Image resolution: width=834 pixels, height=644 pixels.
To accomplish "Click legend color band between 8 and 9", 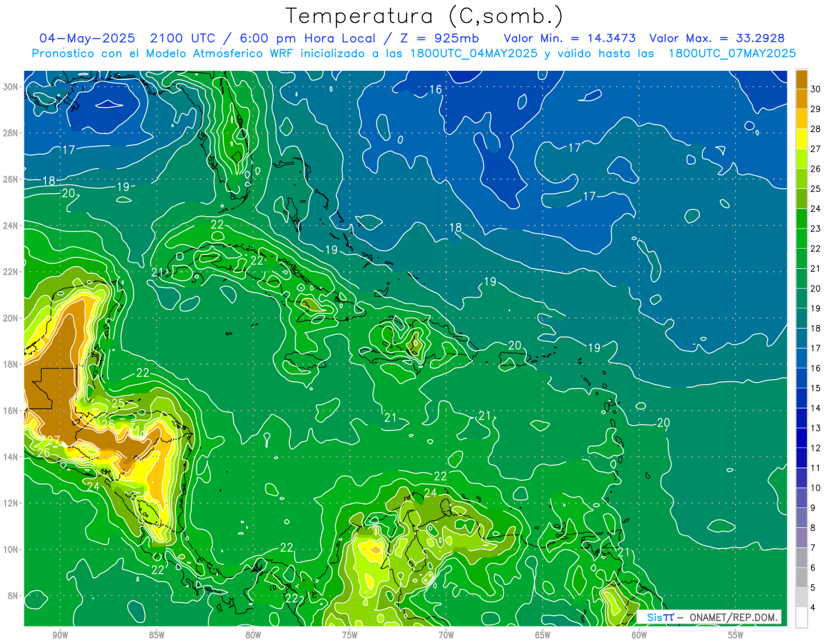I will tap(801, 518).
